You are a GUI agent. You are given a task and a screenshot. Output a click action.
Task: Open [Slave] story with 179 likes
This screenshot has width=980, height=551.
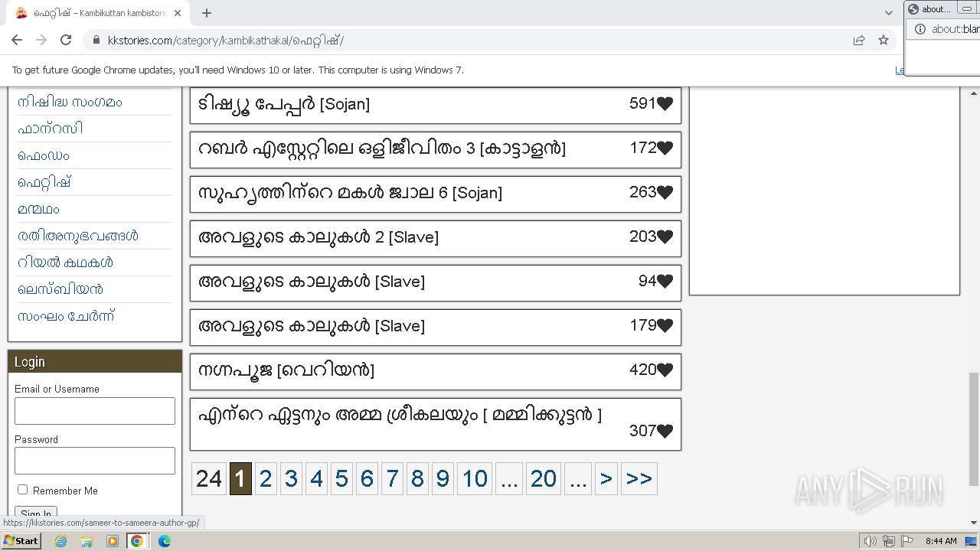click(311, 326)
